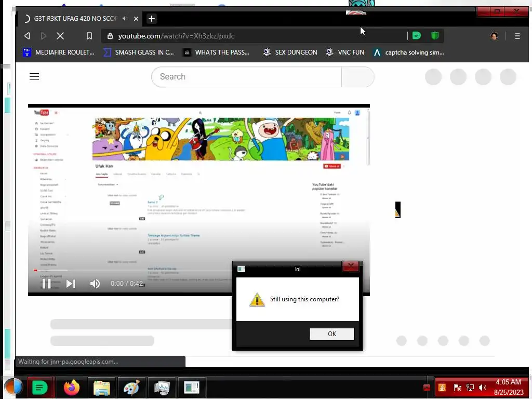Open the captcha solving sim... bookmark
The height and width of the screenshot is (399, 532).
click(x=408, y=52)
